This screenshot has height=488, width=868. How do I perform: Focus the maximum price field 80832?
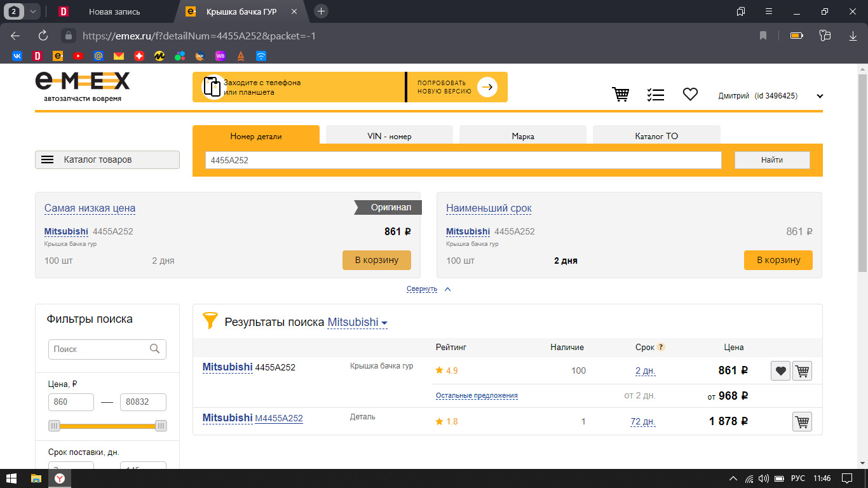pos(143,402)
